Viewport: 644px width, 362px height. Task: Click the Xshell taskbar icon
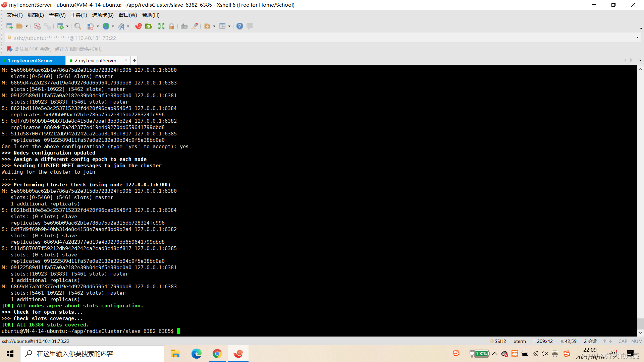pyautogui.click(x=238, y=354)
